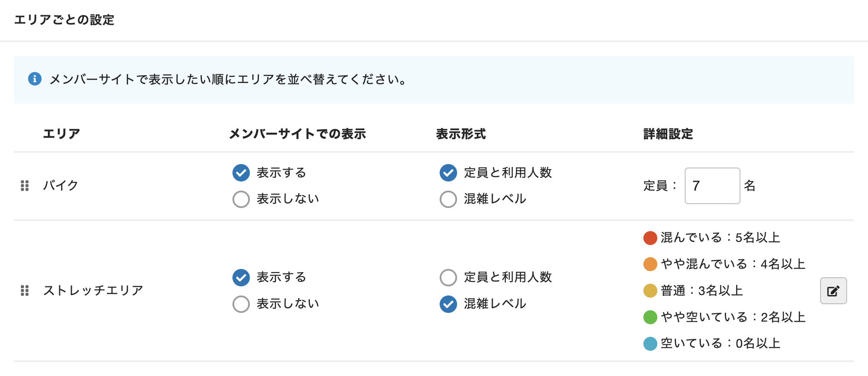
Task: Select 表示する for バイク
Action: click(x=241, y=173)
